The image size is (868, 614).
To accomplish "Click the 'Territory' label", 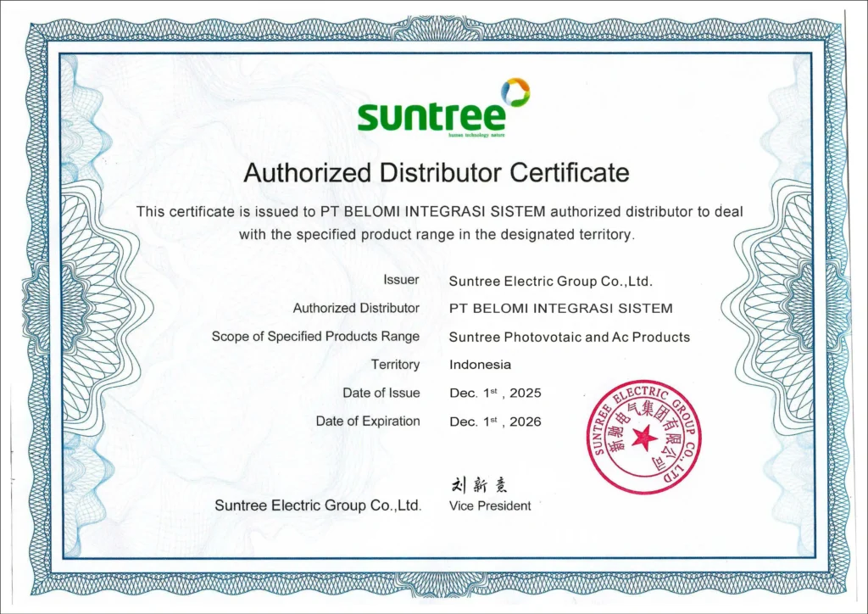I will (x=395, y=365).
